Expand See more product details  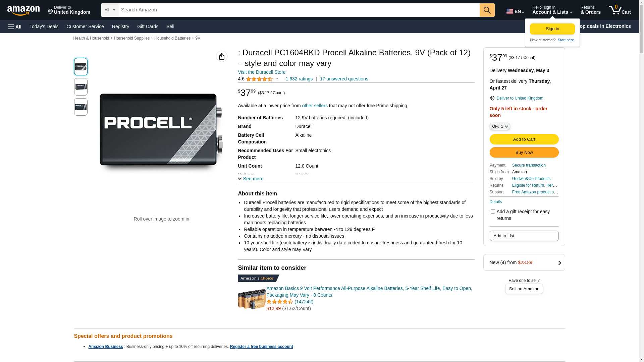251,179
